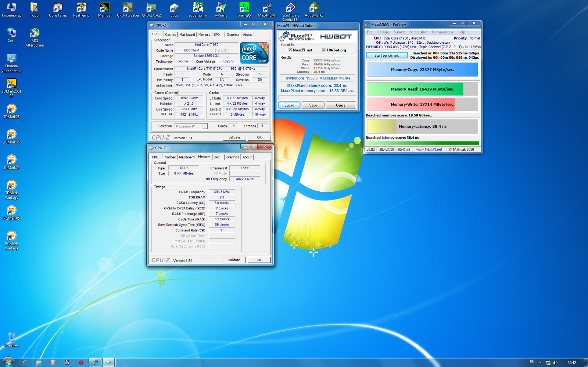The width and height of the screenshot is (588, 367).
Task: Click the Windows Start orb
Action: point(8,362)
